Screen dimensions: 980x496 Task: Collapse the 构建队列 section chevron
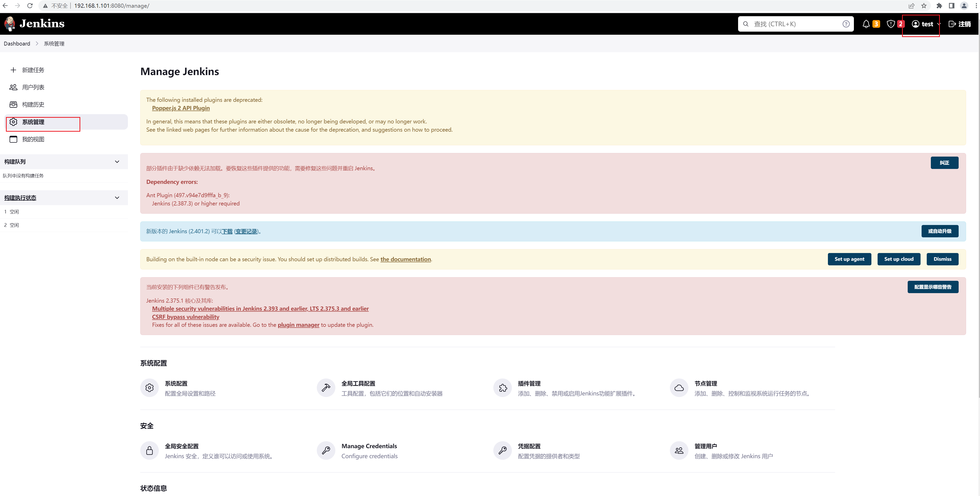click(117, 161)
